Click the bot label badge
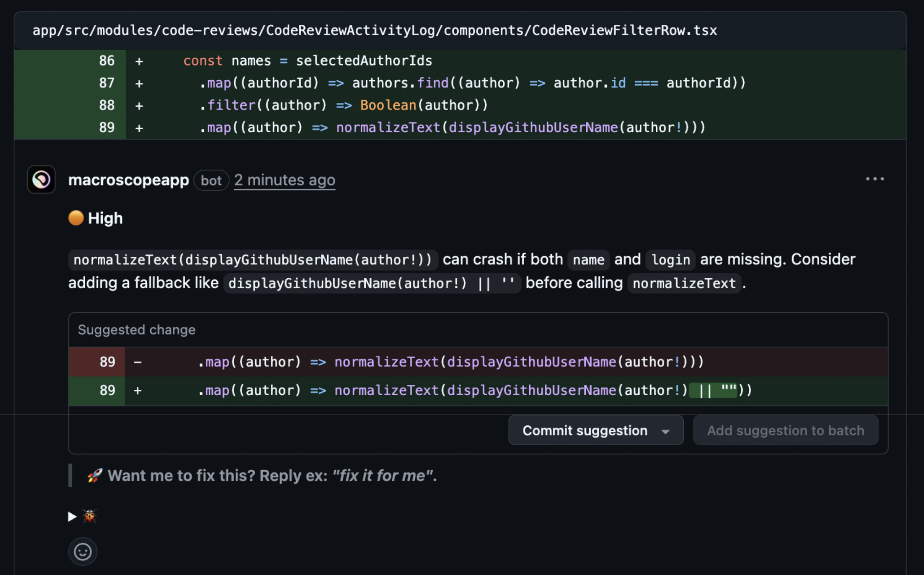Image resolution: width=924 pixels, height=575 pixels. click(x=211, y=180)
